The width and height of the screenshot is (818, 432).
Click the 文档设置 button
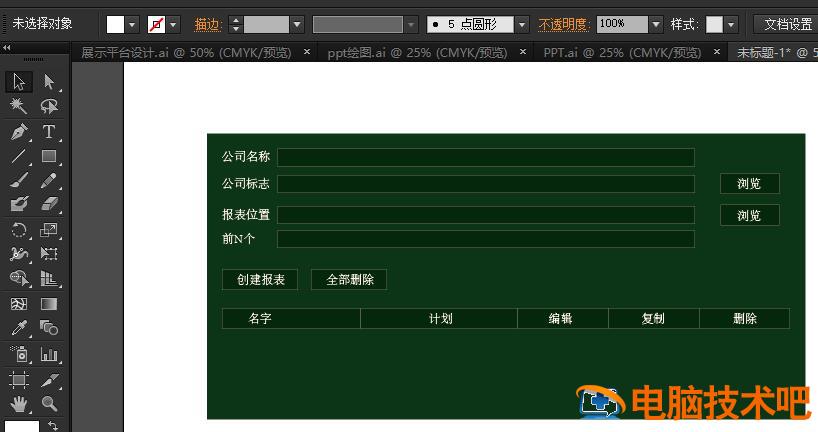point(787,24)
